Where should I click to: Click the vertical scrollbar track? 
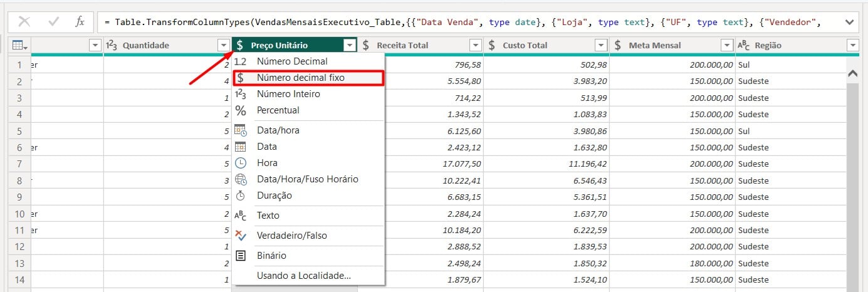click(852, 188)
